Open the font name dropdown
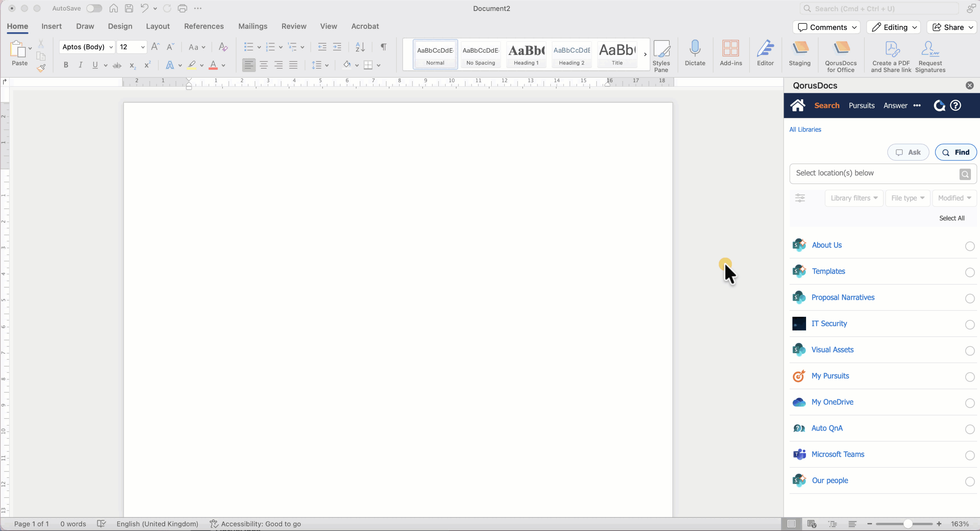The image size is (980, 531). pos(111,47)
